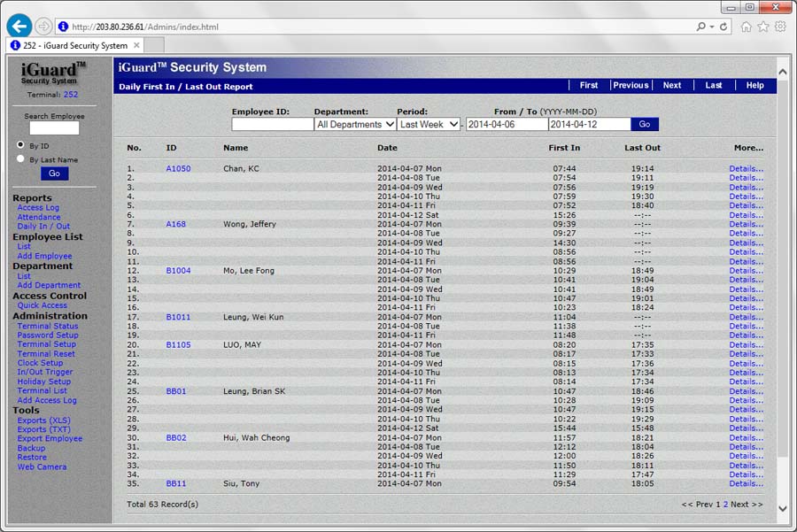797x532 pixels.
Task: Click the browser forward arrow button
Action: tap(43, 27)
